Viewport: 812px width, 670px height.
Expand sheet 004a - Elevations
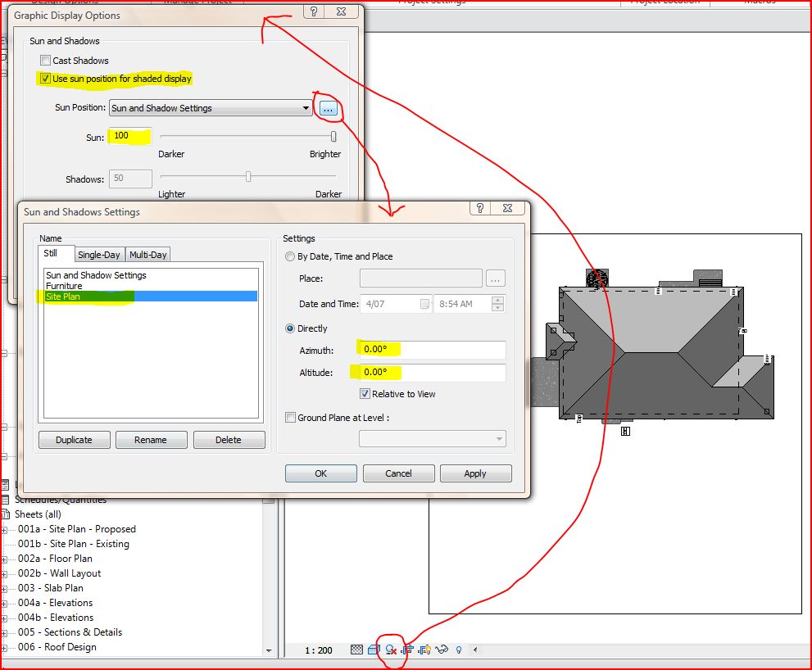pos(4,604)
